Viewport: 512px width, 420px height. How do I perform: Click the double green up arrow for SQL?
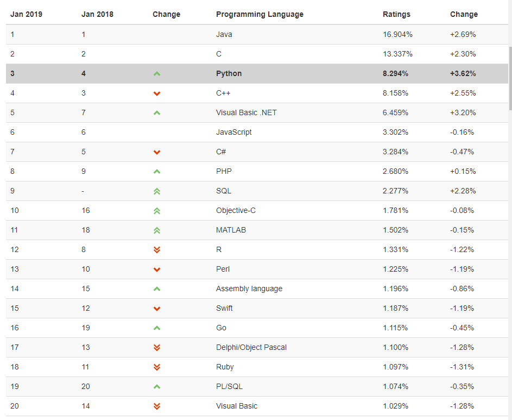click(x=157, y=191)
